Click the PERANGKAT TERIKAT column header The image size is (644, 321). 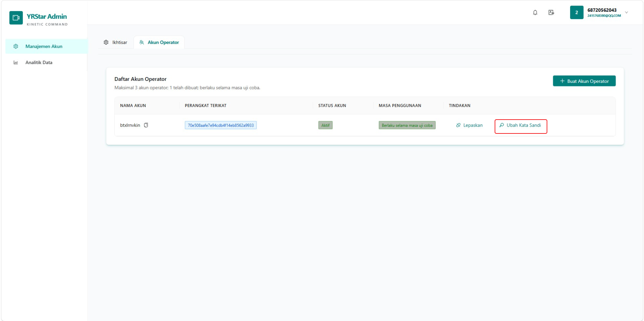coord(206,106)
